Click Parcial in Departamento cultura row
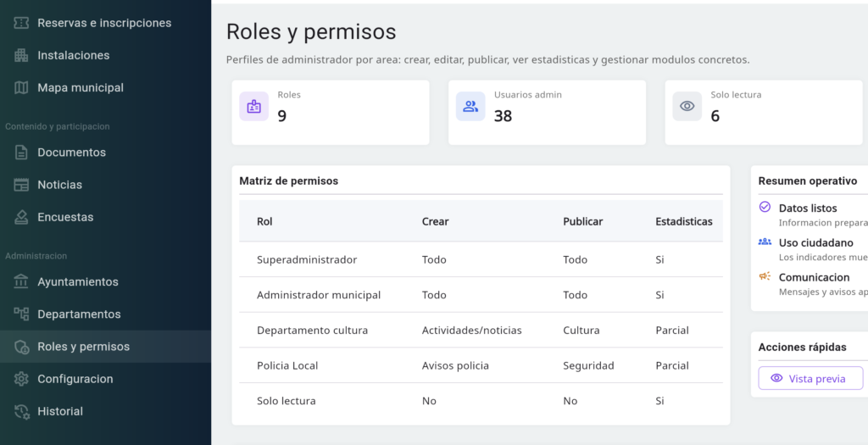 [672, 331]
